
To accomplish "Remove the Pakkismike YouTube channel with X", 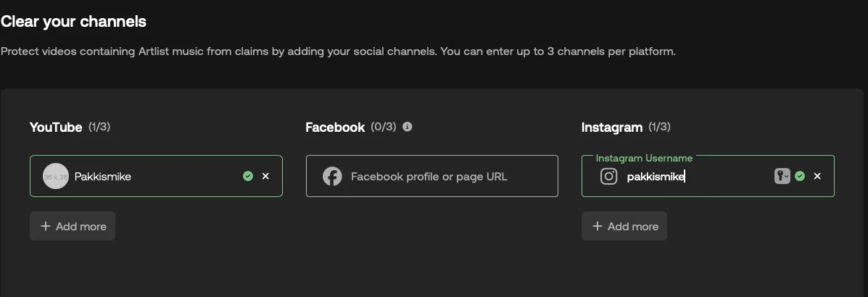I will (265, 176).
